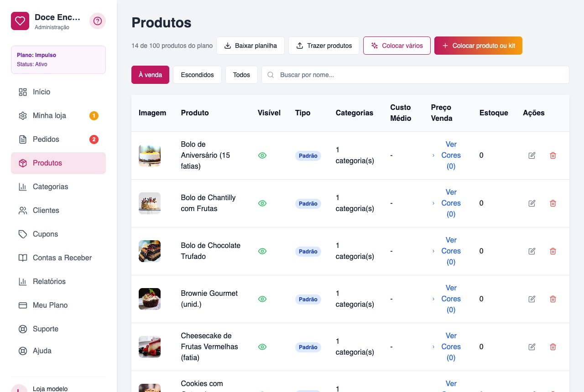This screenshot has width=584, height=392.
Task: Click Trazer produtos button
Action: coord(324,46)
